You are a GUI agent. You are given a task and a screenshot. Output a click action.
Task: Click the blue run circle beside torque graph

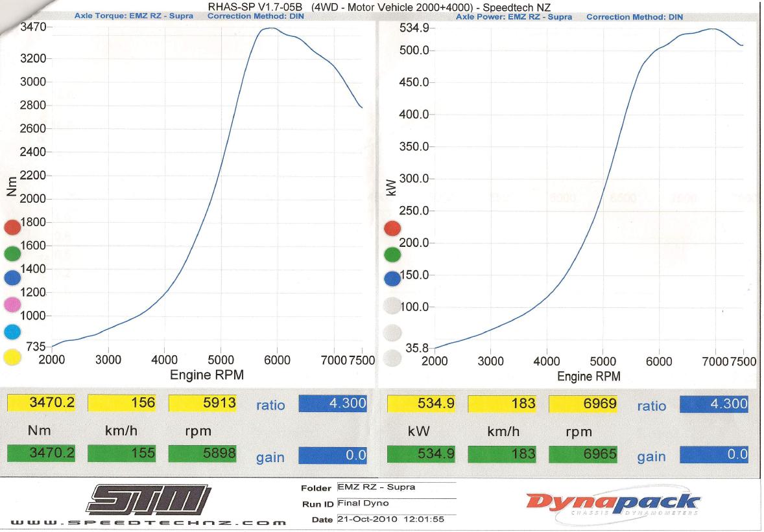tap(13, 279)
